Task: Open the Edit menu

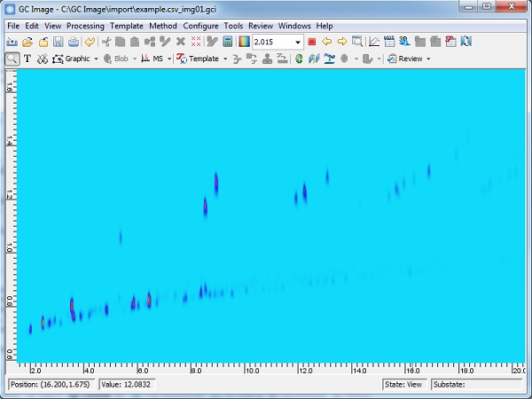Action: coord(32,26)
